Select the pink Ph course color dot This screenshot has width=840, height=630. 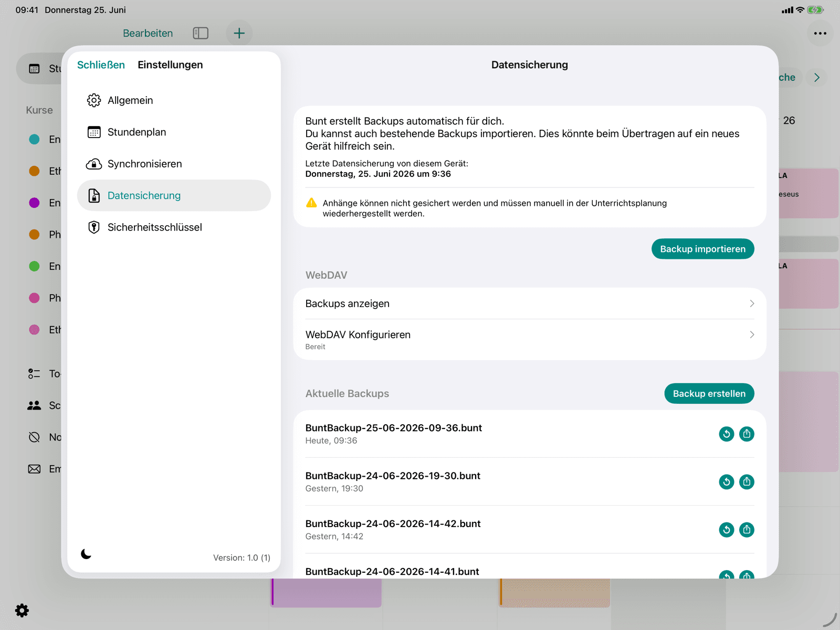coord(34,298)
